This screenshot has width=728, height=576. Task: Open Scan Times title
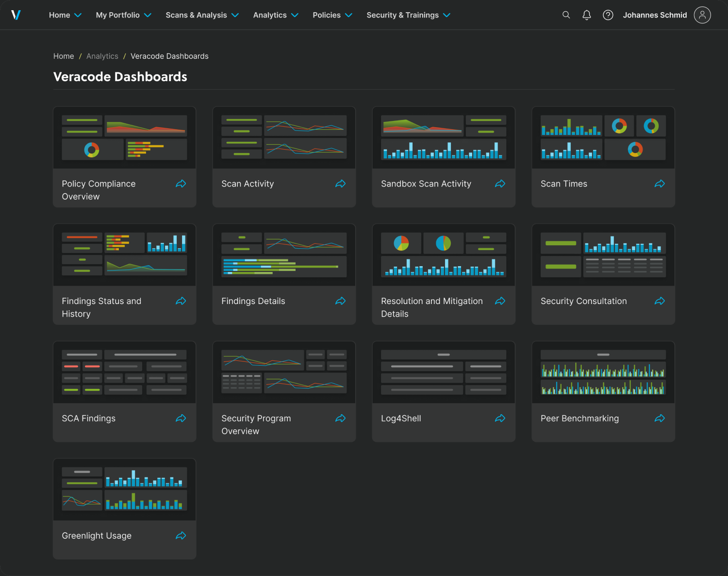(564, 184)
